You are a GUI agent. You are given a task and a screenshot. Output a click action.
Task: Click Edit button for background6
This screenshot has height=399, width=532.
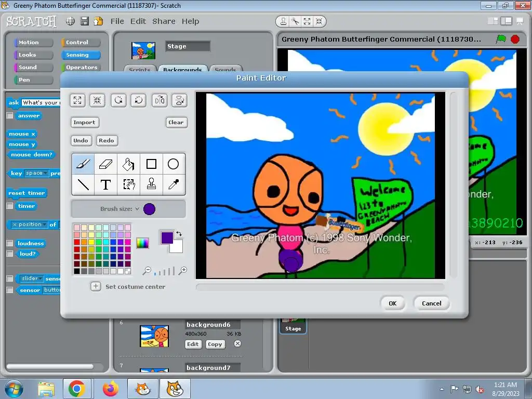click(x=193, y=344)
